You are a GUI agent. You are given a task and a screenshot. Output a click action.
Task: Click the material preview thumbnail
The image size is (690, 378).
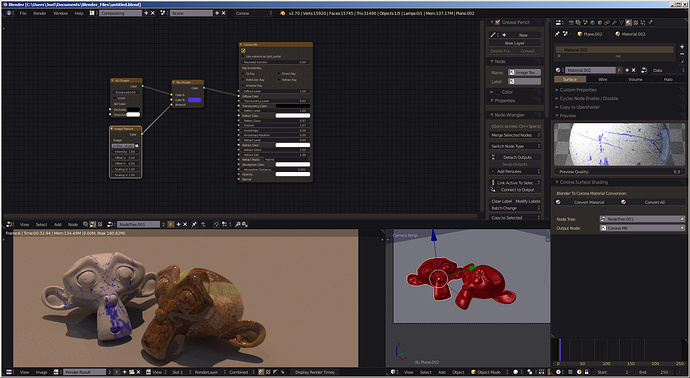[x=619, y=144]
